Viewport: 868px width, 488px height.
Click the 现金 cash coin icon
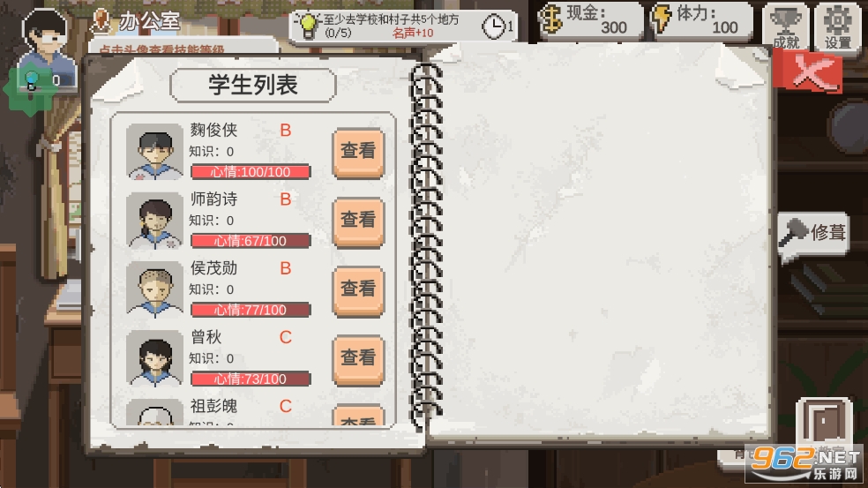tap(550, 19)
